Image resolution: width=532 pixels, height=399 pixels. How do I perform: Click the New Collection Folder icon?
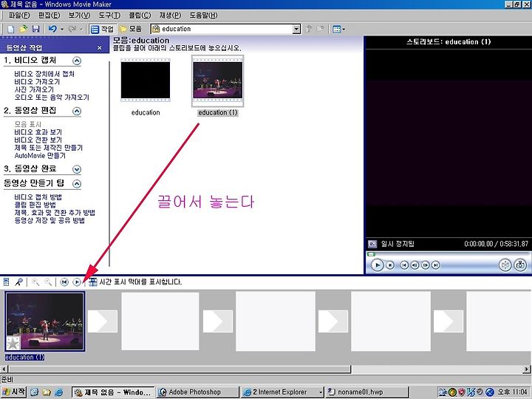click(320, 29)
